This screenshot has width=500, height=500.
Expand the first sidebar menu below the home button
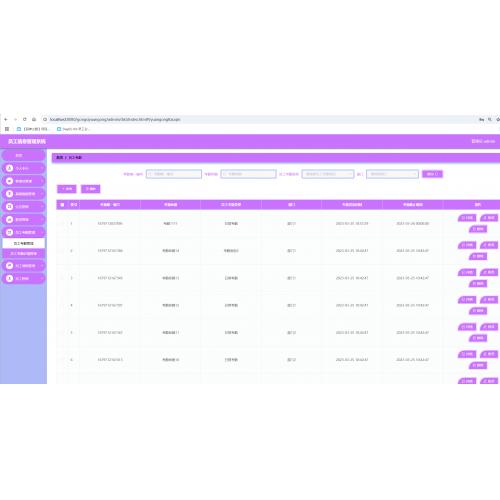pyautogui.click(x=23, y=168)
